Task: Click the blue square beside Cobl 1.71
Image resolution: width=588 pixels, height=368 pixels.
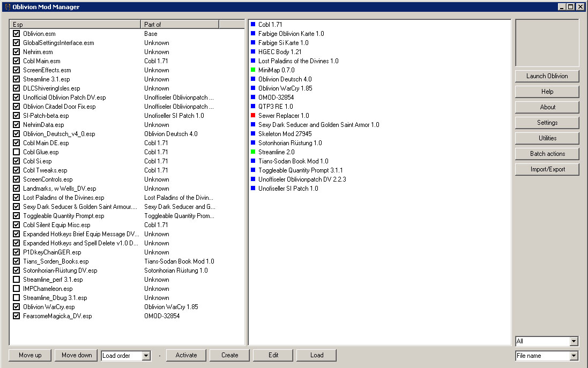Action: tap(253, 25)
